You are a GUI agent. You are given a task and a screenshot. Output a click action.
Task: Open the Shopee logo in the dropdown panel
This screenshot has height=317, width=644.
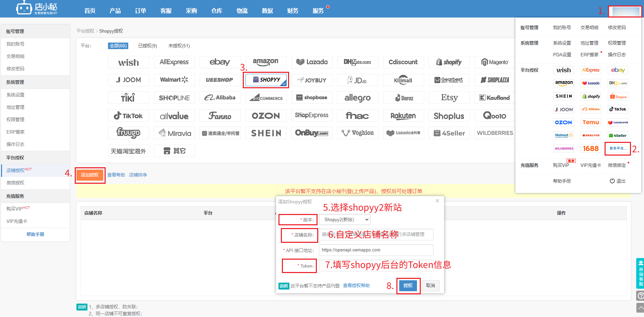tap(618, 97)
